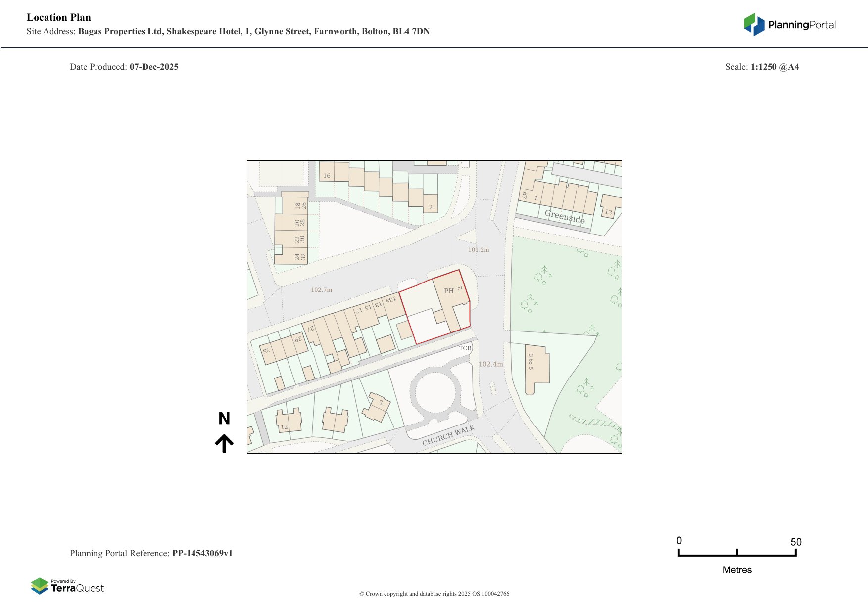Click the building labelled 3 to 5
The image size is (868, 614).
pyautogui.click(x=535, y=365)
